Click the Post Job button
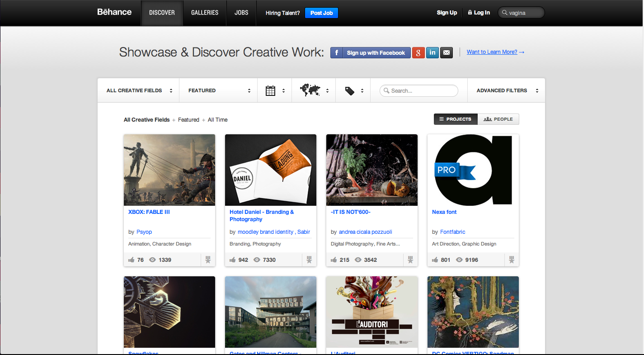Screen dimensions: 644x355 (321, 13)
